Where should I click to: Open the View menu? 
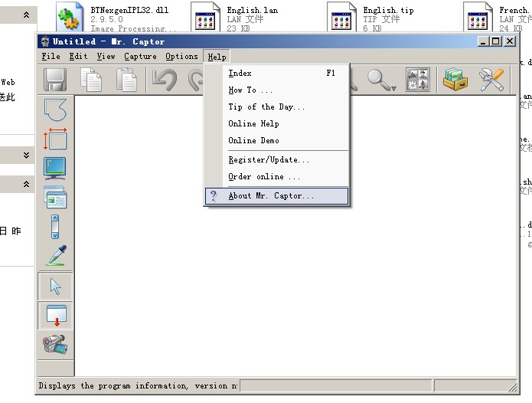106,57
